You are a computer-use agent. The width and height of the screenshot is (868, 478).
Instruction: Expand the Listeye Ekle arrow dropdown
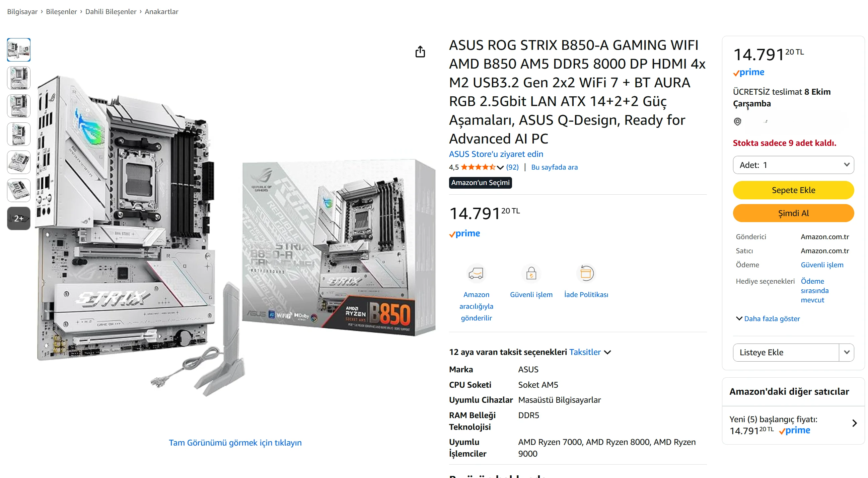coord(847,352)
